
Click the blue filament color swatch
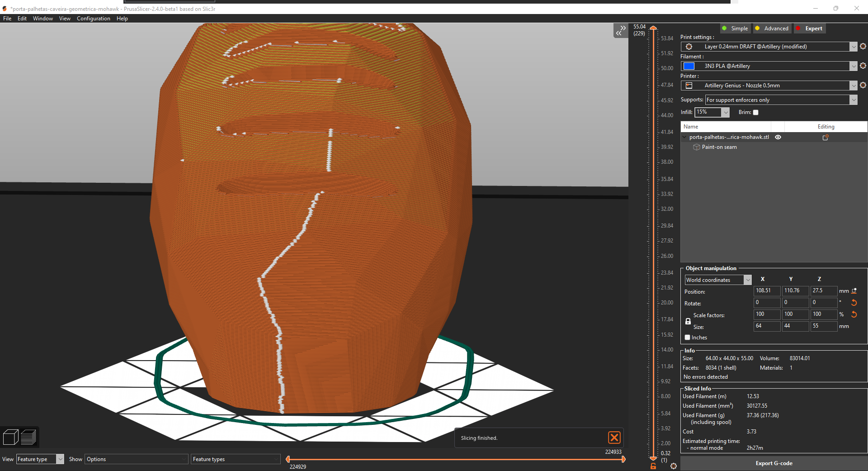point(689,66)
